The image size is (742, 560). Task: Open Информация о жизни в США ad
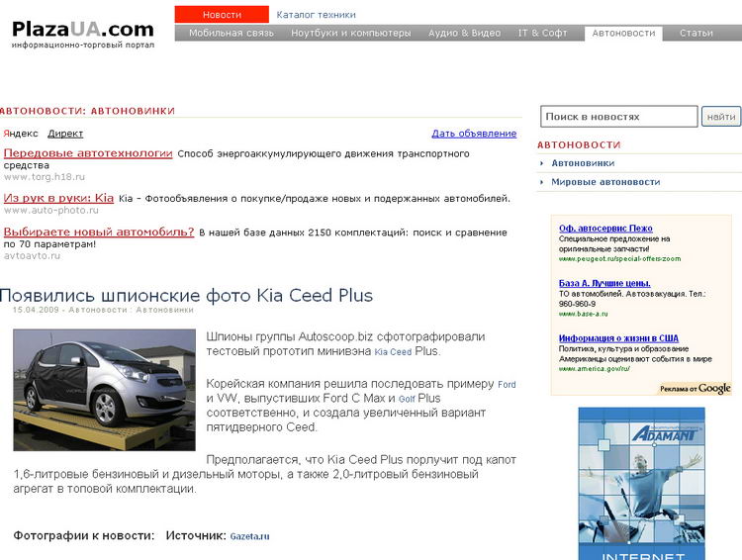[x=618, y=338]
